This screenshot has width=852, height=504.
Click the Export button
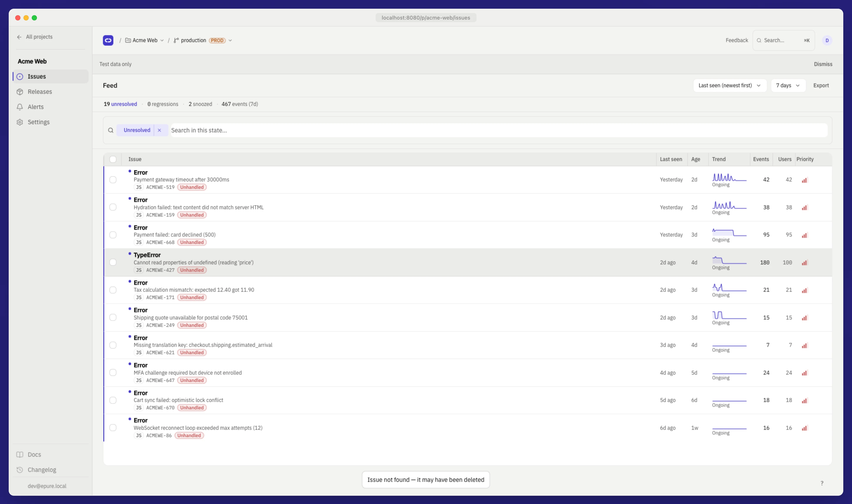821,86
